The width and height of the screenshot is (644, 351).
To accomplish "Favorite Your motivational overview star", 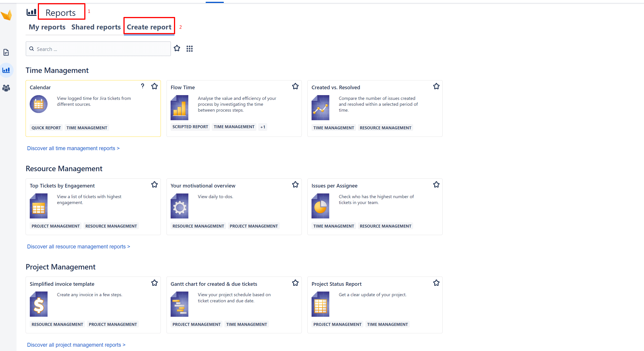I will coord(295,185).
